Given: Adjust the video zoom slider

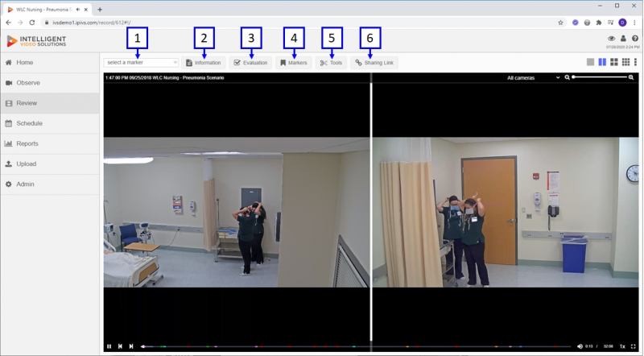Looking at the screenshot, I should click(x=600, y=77).
